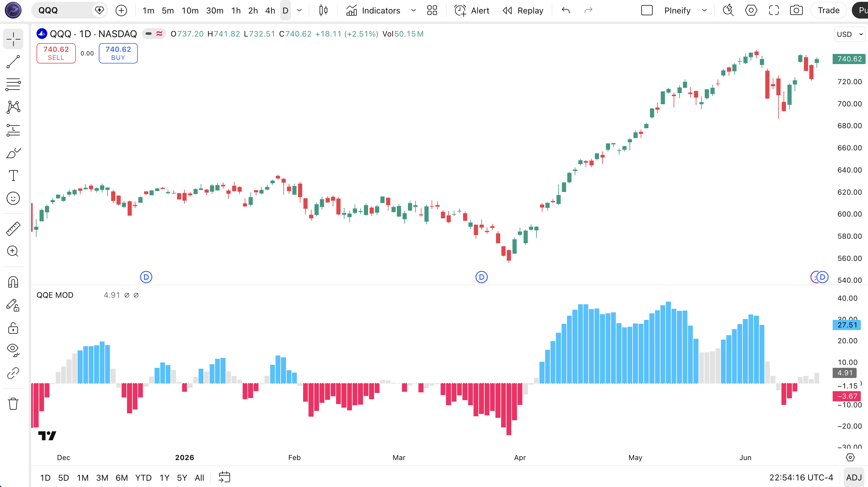Create a new Alert
This screenshot has width=868, height=487.
point(472,10)
